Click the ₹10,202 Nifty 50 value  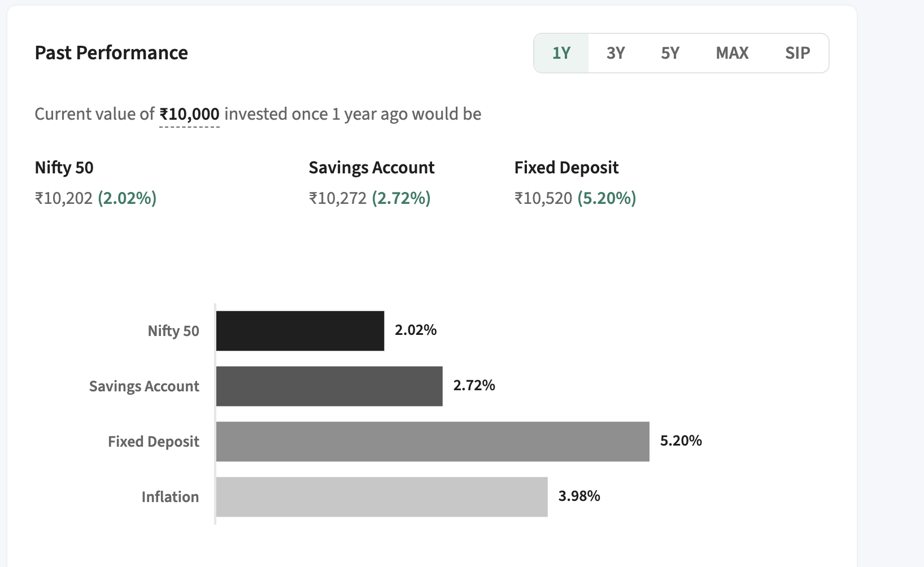(x=64, y=198)
